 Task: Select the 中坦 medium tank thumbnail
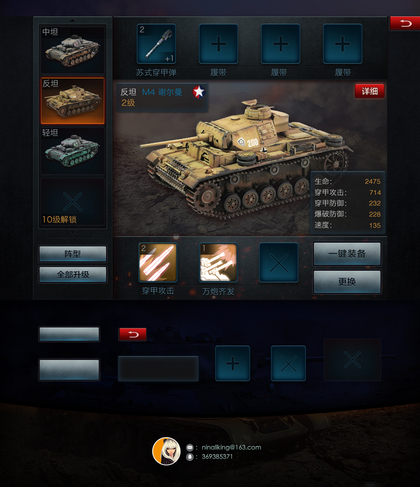pos(73,49)
